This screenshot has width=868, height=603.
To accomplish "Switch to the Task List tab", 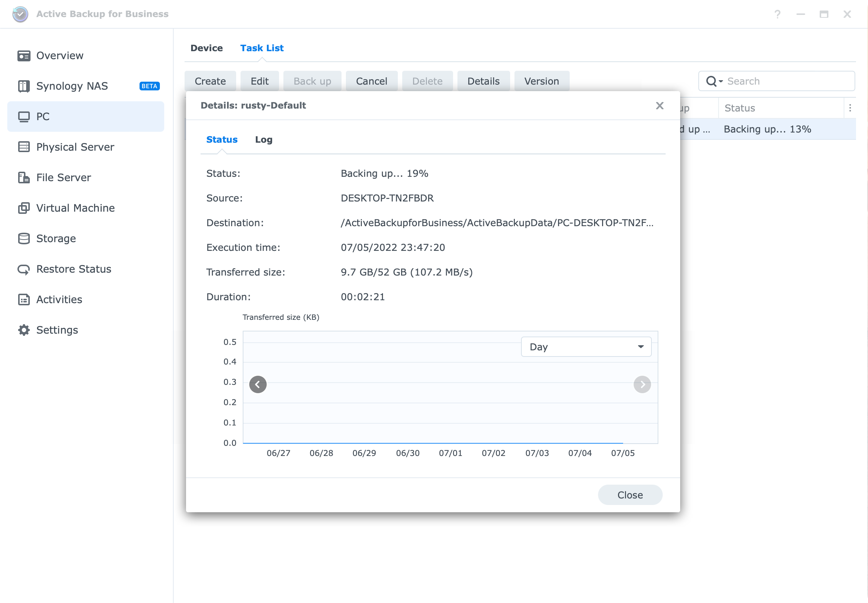I will [x=262, y=48].
